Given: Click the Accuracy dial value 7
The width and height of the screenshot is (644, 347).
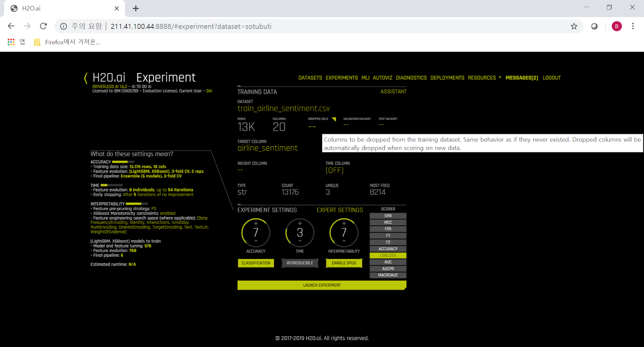Looking at the screenshot, I should pos(256,232).
